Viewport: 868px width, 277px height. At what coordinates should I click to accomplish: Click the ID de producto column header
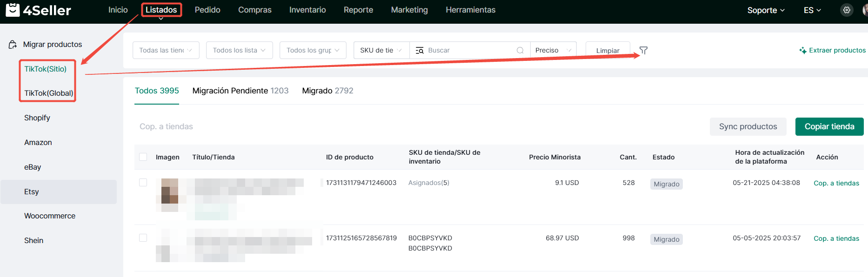[x=350, y=157]
